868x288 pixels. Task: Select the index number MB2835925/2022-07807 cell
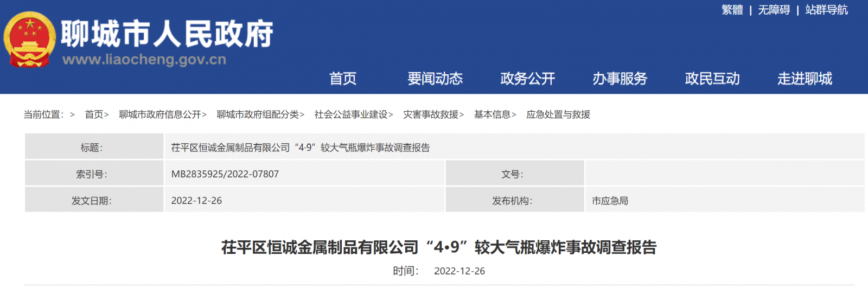(x=304, y=174)
